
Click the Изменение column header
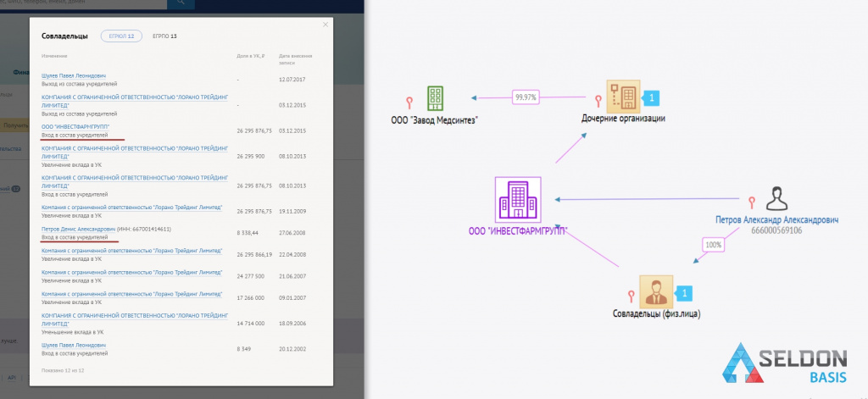click(x=54, y=56)
